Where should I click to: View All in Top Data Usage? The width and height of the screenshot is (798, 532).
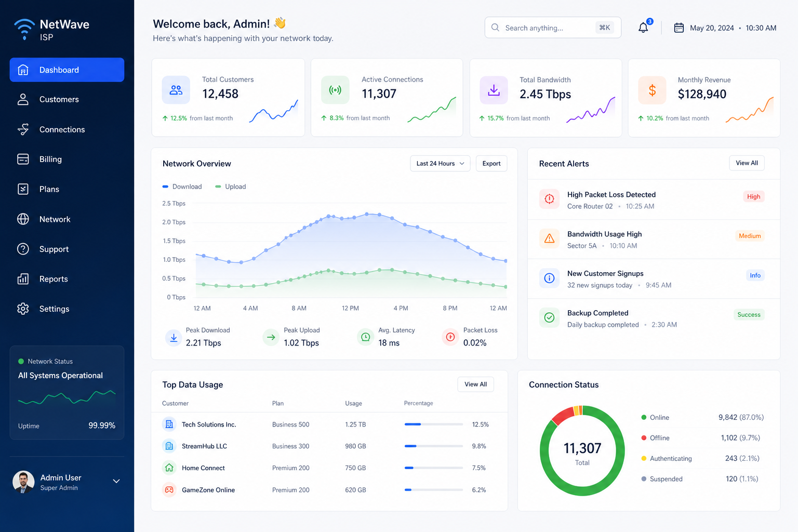pyautogui.click(x=475, y=384)
